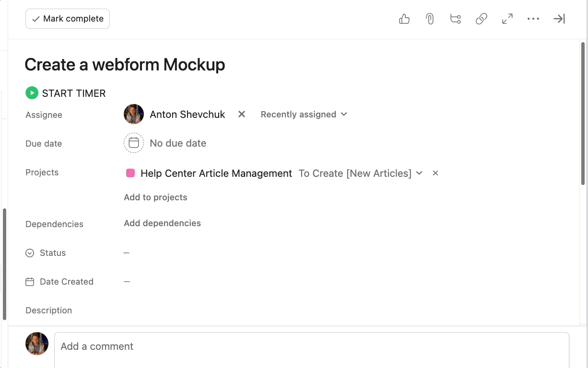
Task: Remove assignee with the X icon
Action: click(242, 114)
